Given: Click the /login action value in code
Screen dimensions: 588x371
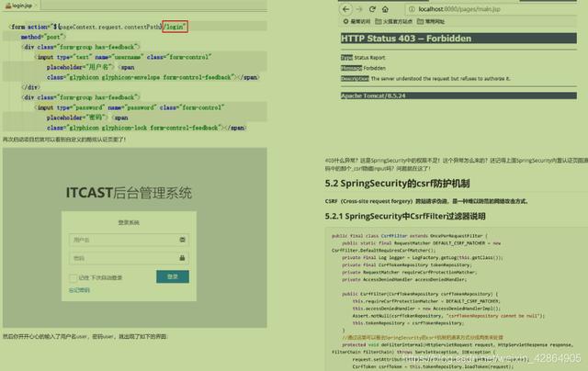Looking at the screenshot, I should point(175,27).
